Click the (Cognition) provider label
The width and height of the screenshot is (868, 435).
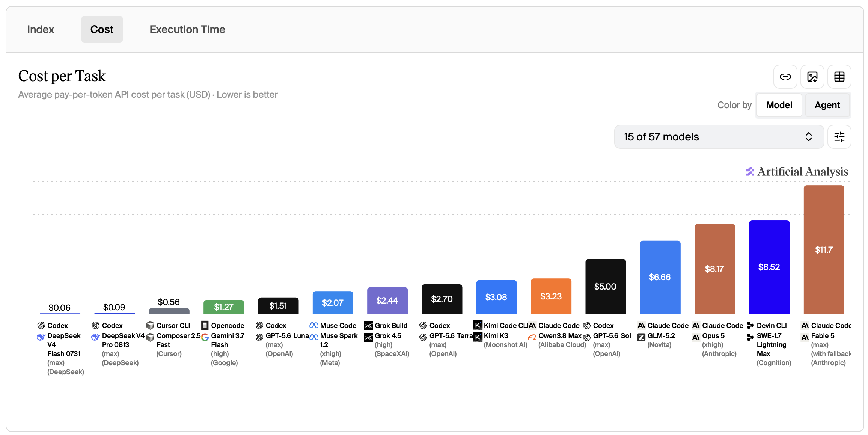tap(774, 363)
